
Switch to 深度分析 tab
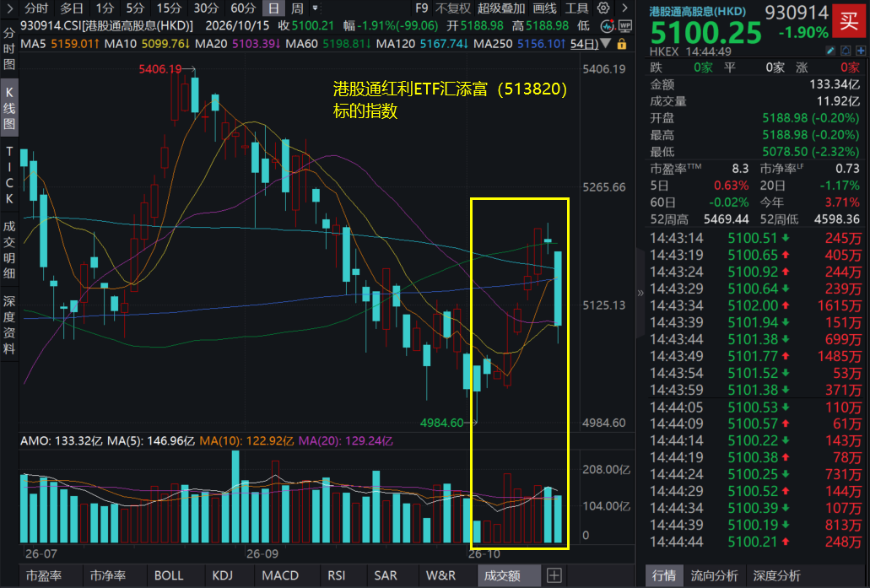pyautogui.click(x=777, y=576)
